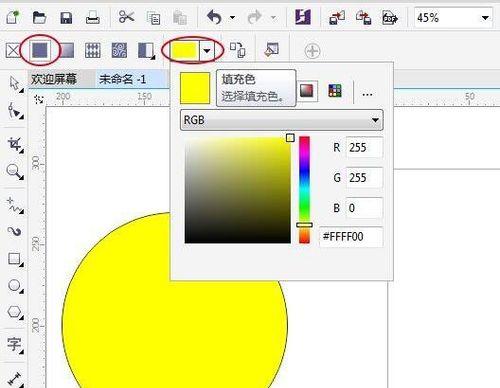Save the document with the floppy disk icon
Screen dimensions: 500x388
[66, 18]
